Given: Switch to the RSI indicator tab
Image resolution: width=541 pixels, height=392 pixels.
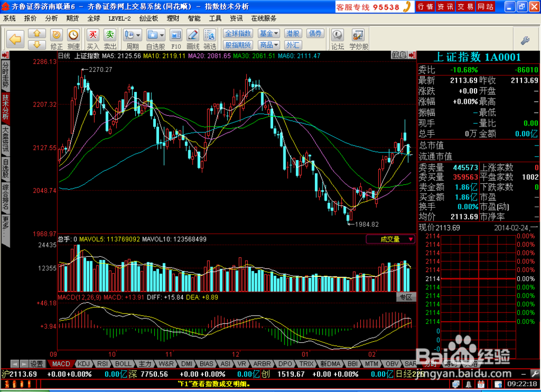Looking at the screenshot, I should 102,364.
